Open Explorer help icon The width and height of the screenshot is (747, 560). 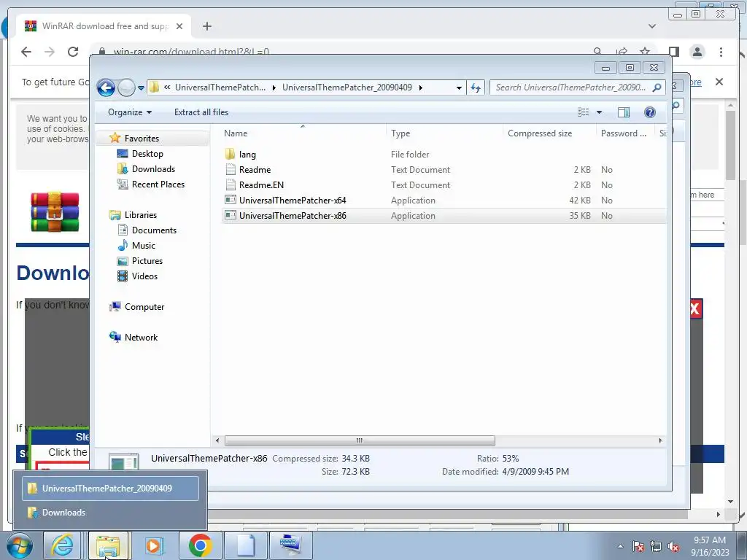(x=649, y=112)
